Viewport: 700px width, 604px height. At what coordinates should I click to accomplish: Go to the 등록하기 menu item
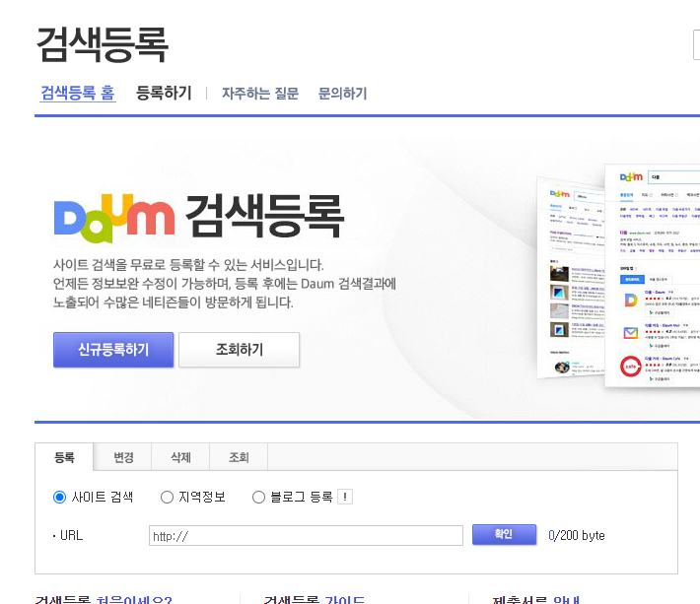point(164,93)
